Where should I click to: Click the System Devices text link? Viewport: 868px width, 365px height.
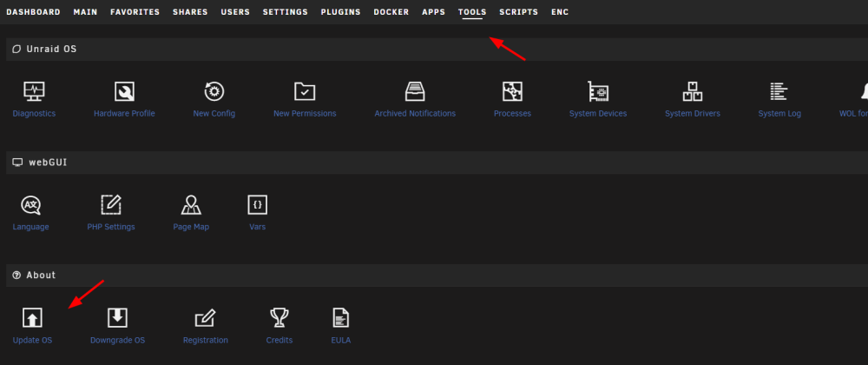coord(598,114)
